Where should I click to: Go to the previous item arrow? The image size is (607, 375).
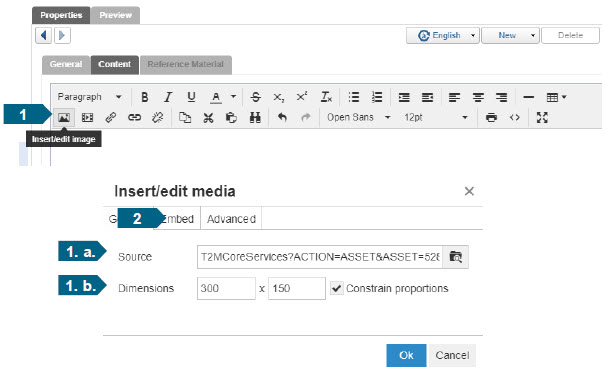(43, 36)
